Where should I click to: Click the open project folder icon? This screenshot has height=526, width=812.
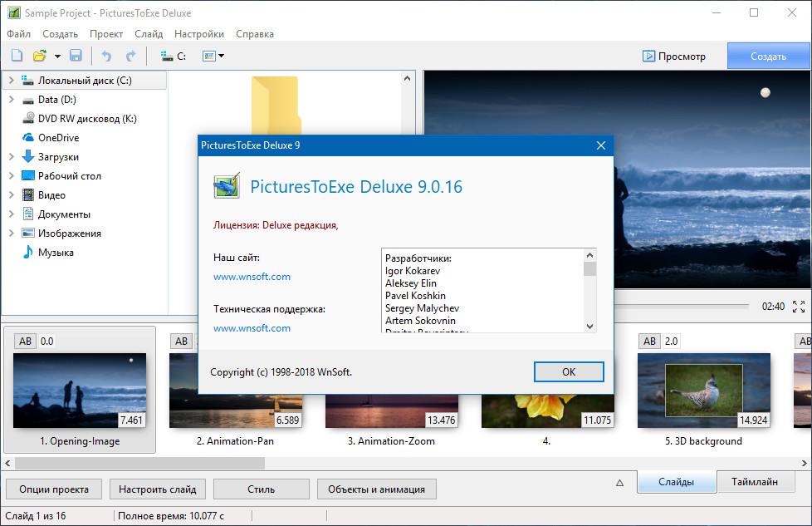pos(39,56)
